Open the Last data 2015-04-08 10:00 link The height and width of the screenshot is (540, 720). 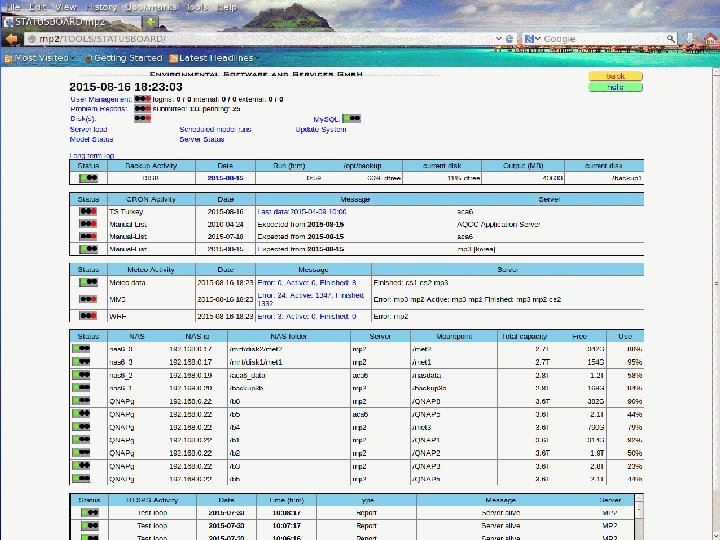point(302,212)
